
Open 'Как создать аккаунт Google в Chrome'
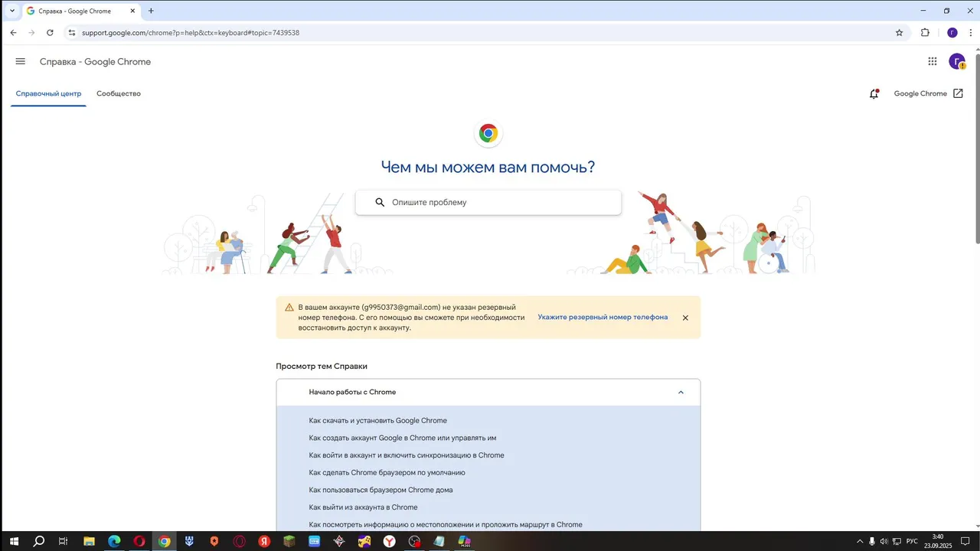403,438
